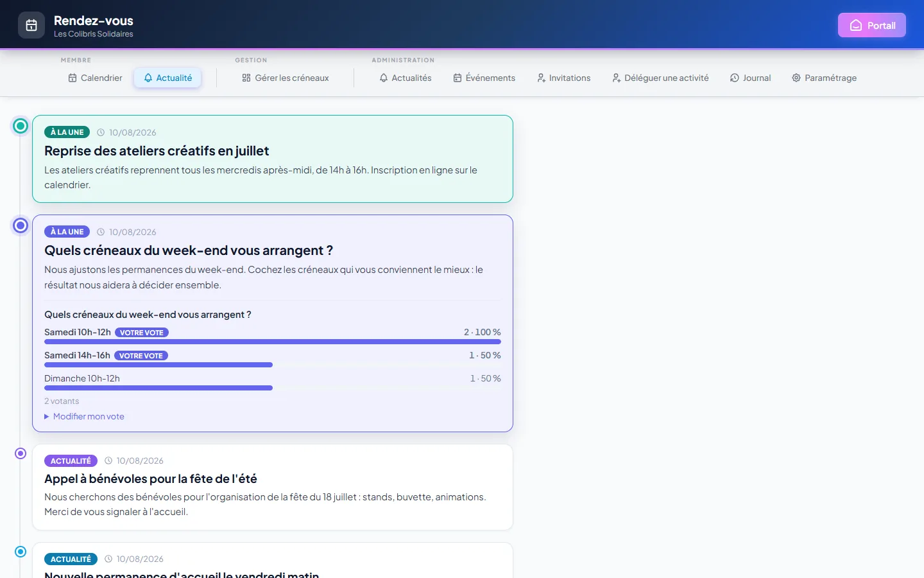Viewport: 924px width, 578px height.
Task: Go to the Calendrier tab
Action: (95, 78)
